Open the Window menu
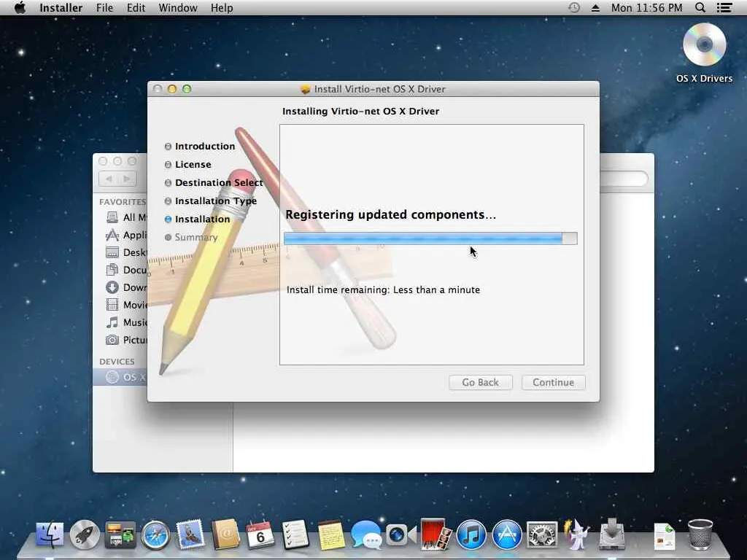This screenshot has height=560, width=747. [178, 7]
